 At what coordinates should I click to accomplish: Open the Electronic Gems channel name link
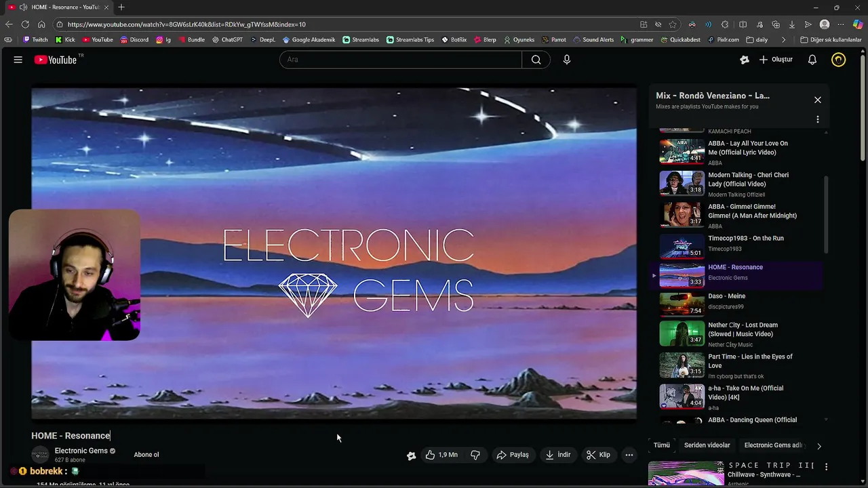pyautogui.click(x=81, y=451)
